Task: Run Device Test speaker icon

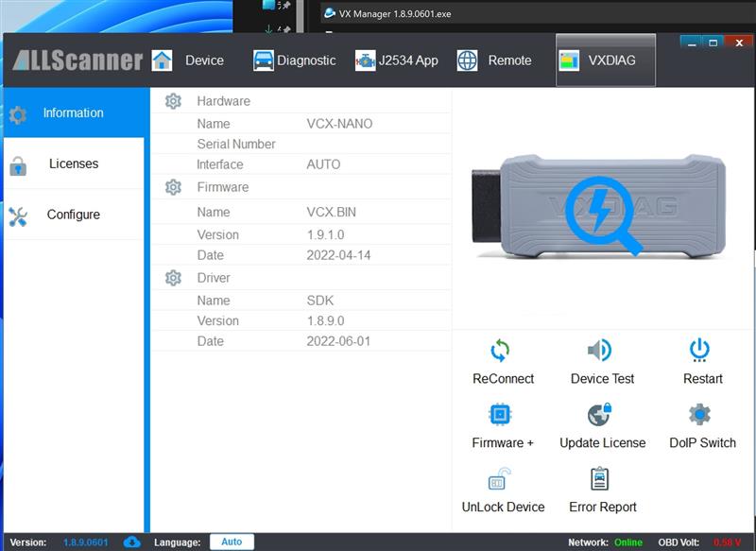Action: point(600,350)
